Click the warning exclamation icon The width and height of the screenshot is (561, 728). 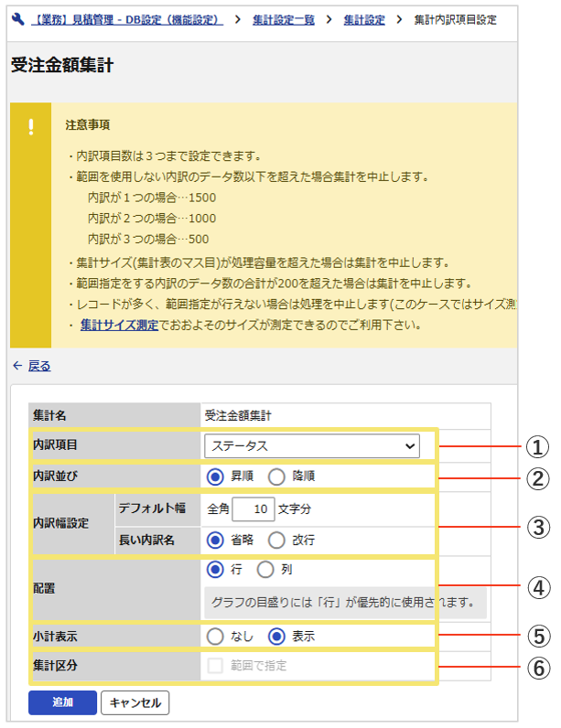point(30,127)
